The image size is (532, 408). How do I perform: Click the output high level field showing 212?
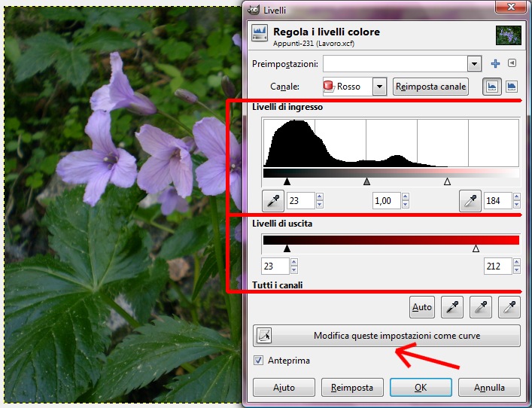click(497, 266)
